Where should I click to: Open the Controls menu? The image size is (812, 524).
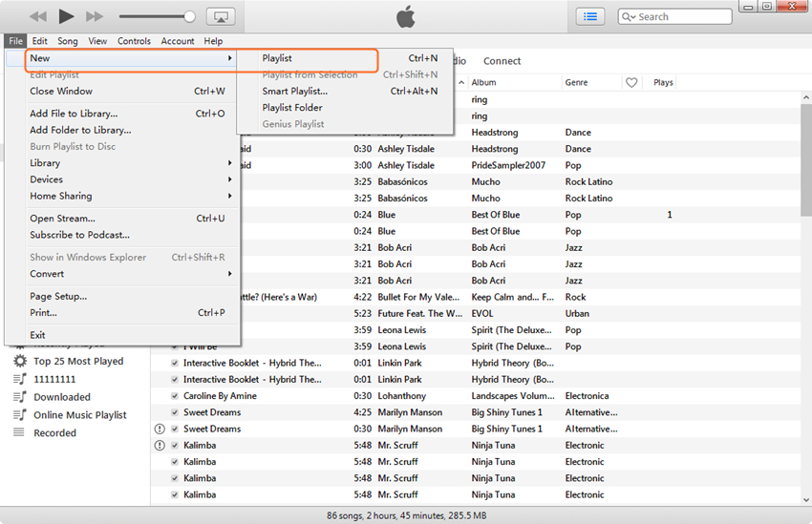(134, 41)
